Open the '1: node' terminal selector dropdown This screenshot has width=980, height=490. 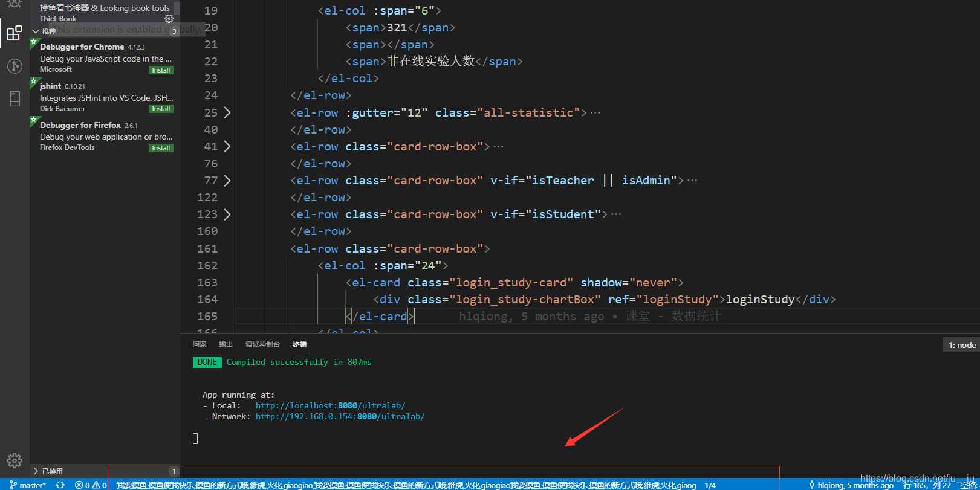pyautogui.click(x=962, y=345)
